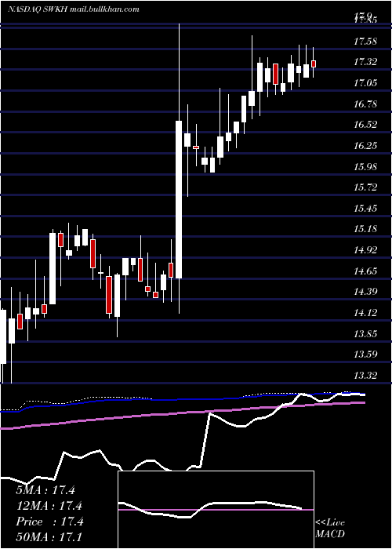392x549 pixels.
Task: Click the tall white breakout candlestick
Action: 179,199
